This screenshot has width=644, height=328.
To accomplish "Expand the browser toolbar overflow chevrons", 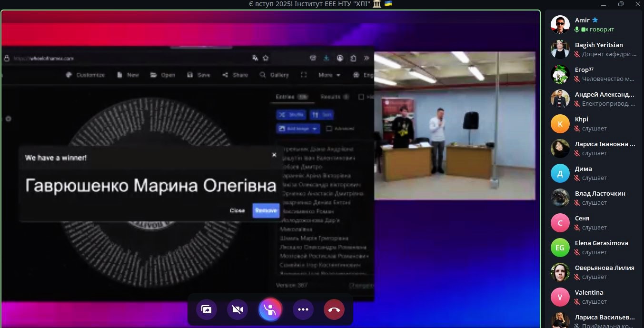I will tap(366, 58).
